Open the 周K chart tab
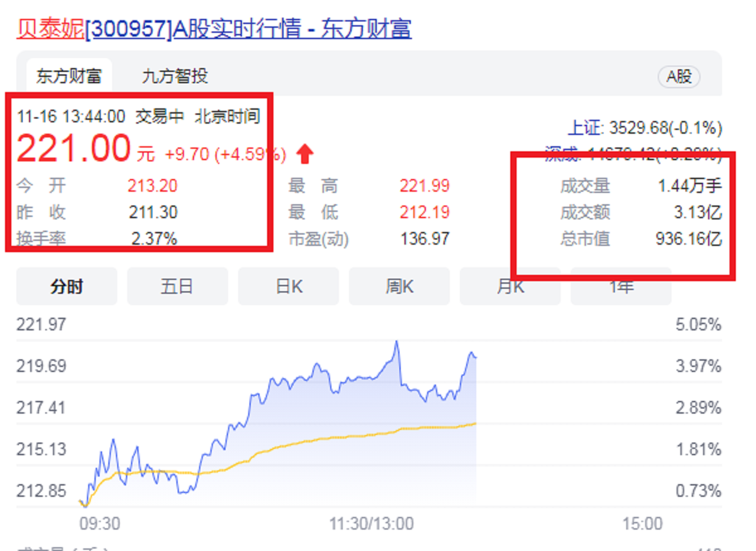The height and width of the screenshot is (551, 756). (399, 287)
